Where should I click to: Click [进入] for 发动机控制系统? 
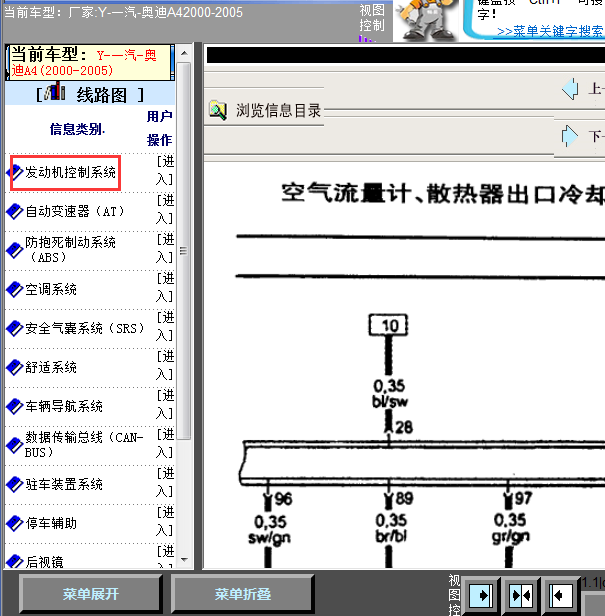coord(165,170)
